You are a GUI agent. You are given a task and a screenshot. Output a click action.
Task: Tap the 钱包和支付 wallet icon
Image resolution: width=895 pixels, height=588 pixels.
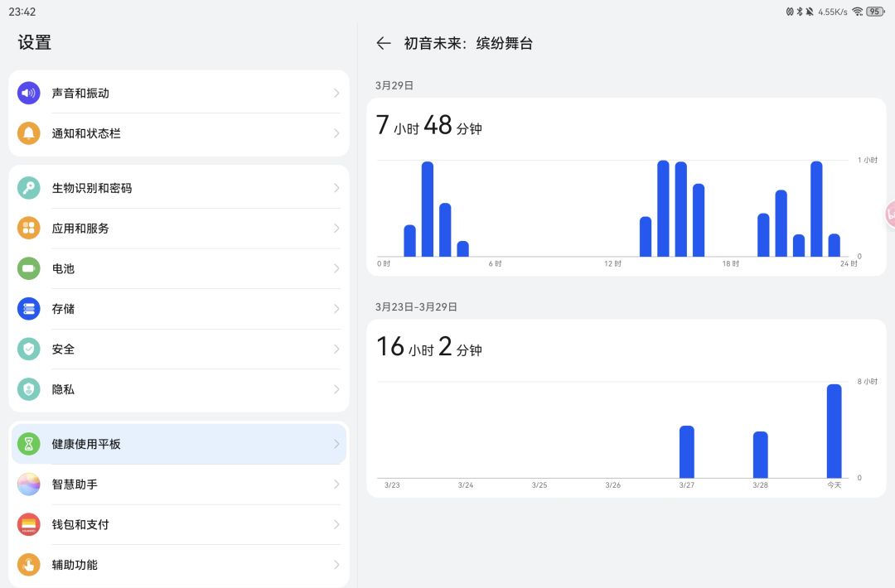click(28, 525)
